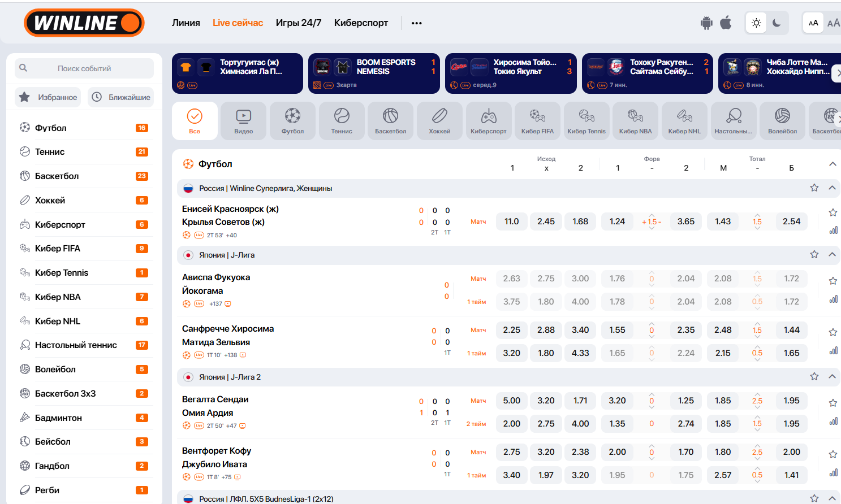This screenshot has height=504, width=841.
Task: Open the Вентфорет Кофу match page
Action: pos(217,458)
